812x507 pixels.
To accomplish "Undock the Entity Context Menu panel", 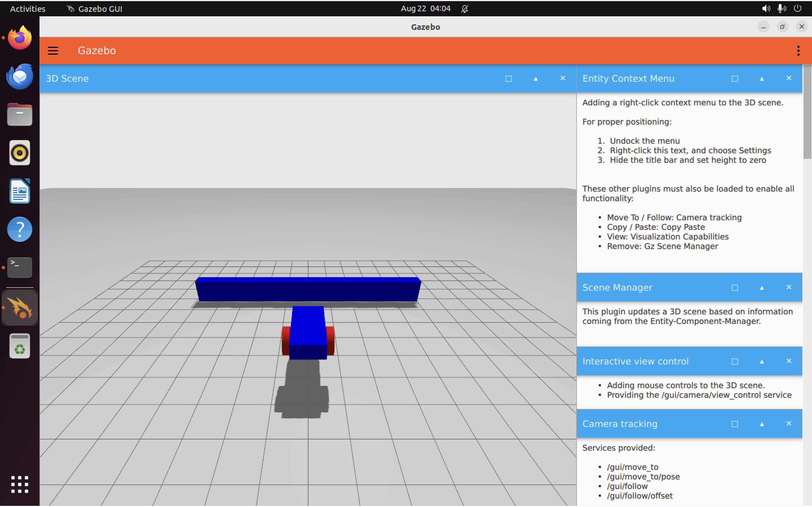I will [x=734, y=79].
